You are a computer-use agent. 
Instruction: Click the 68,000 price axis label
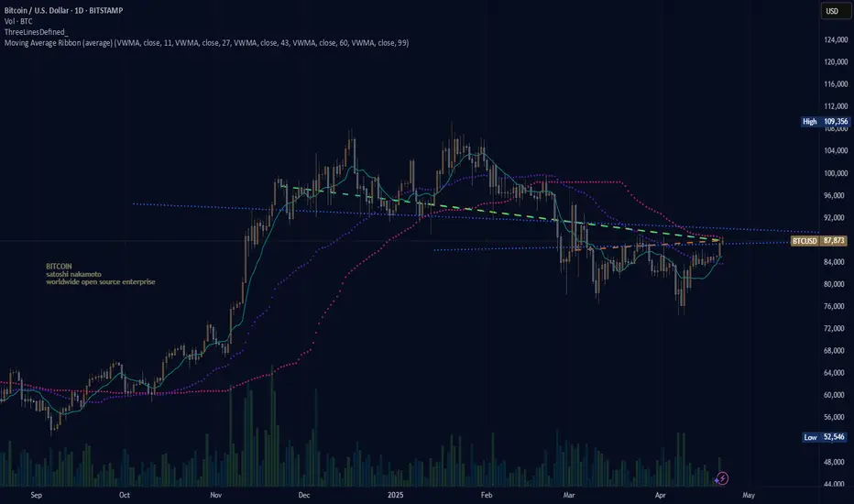(836, 351)
